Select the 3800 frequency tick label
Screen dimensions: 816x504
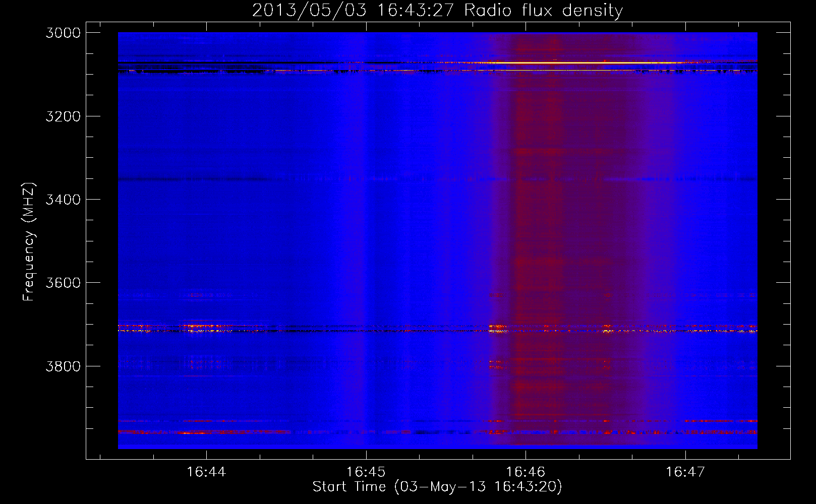(63, 366)
